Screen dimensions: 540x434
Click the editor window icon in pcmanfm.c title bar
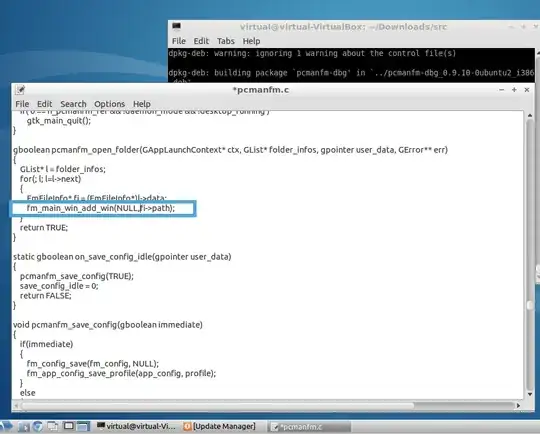click(20, 90)
